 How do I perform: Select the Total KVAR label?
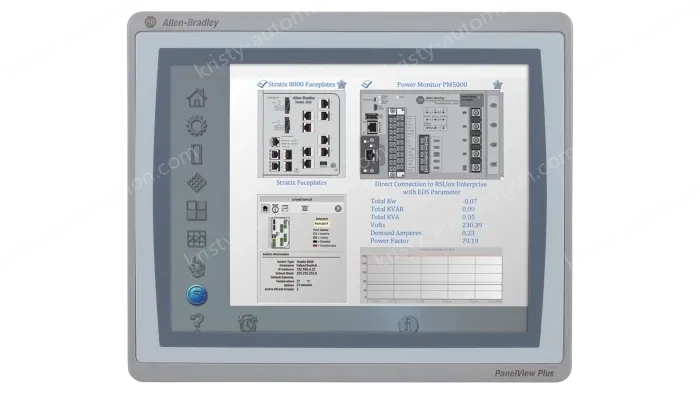pos(387,209)
